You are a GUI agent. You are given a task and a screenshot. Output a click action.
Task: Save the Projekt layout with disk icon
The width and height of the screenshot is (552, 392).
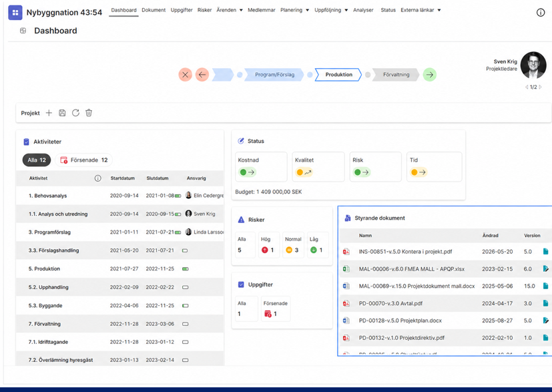(x=62, y=113)
